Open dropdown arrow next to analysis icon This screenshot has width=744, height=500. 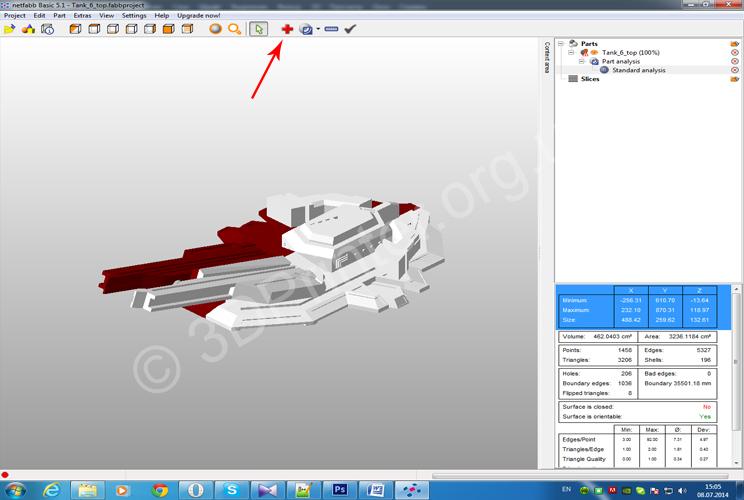318,30
